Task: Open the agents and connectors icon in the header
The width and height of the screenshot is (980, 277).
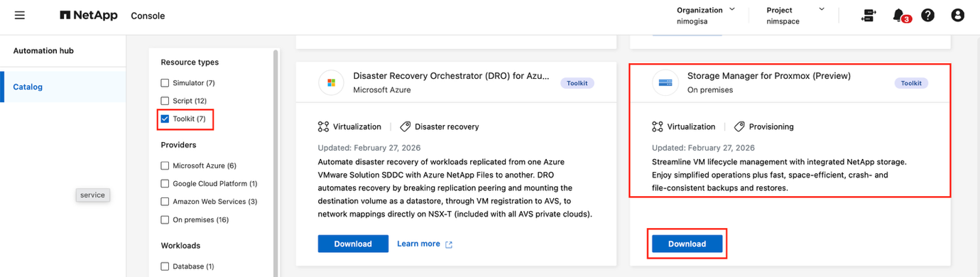Action: click(868, 15)
